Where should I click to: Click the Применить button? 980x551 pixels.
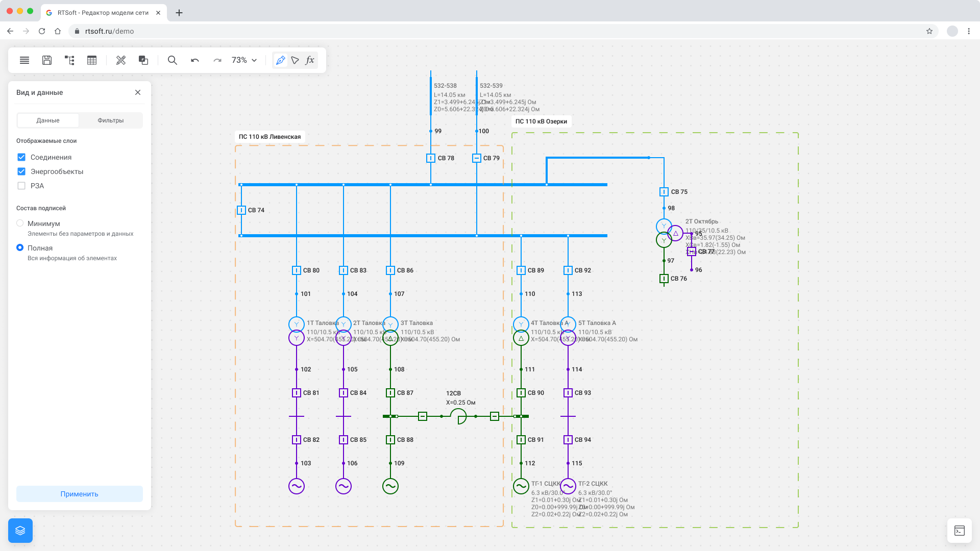coord(80,494)
